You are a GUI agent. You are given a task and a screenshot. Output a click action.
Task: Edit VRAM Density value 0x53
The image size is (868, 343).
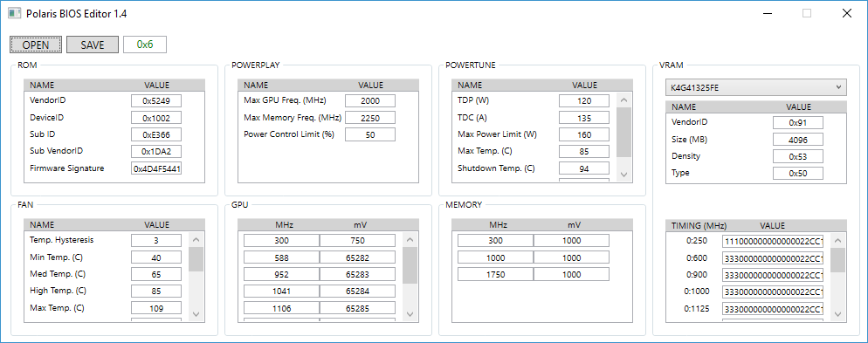[797, 156]
